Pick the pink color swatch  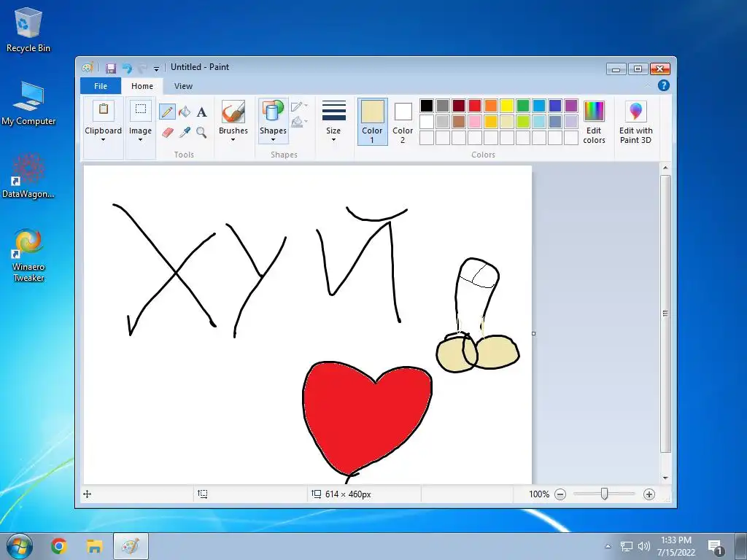475,122
